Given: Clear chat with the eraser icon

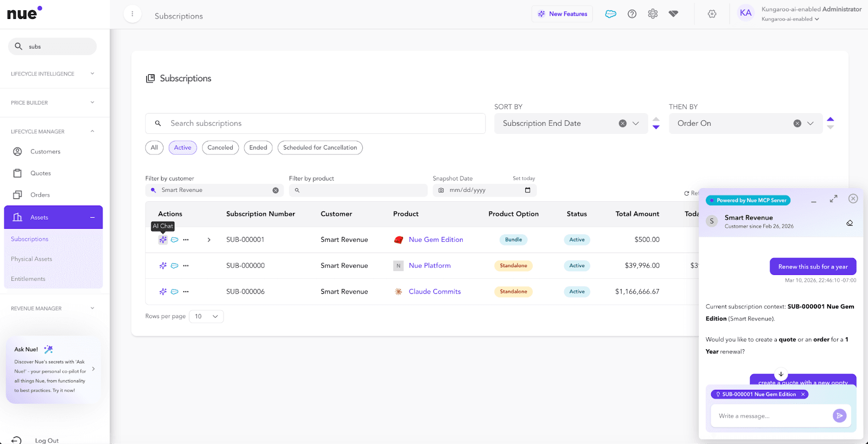Looking at the screenshot, I should coord(850,223).
